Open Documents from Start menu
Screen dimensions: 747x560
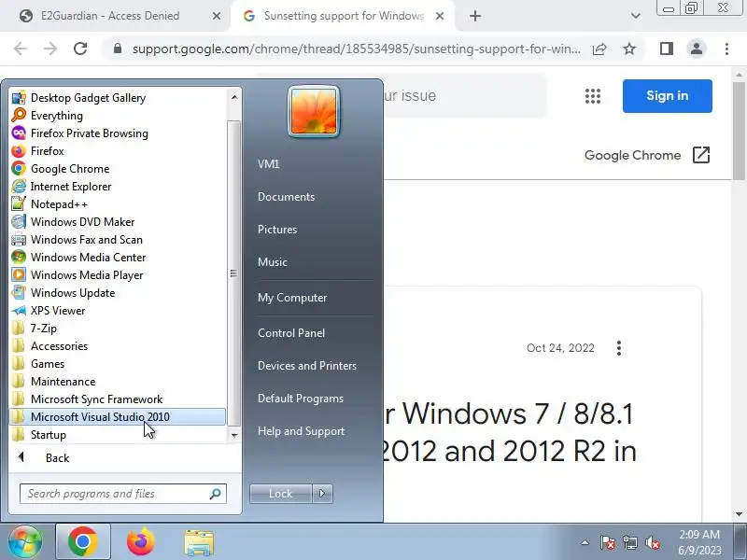click(x=286, y=197)
